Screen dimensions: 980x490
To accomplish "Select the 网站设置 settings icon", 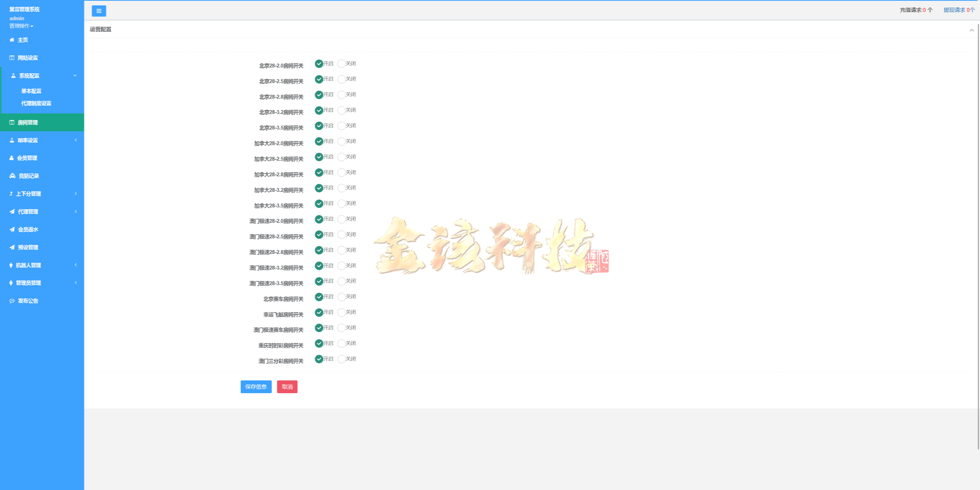I will point(11,57).
